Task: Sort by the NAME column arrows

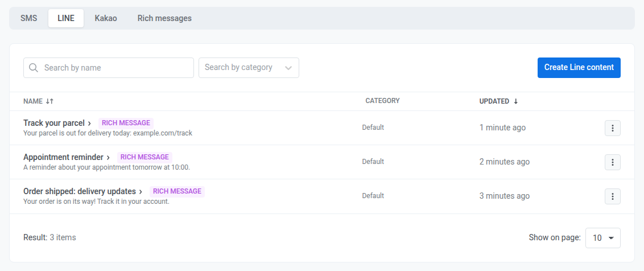Action: tap(49, 101)
